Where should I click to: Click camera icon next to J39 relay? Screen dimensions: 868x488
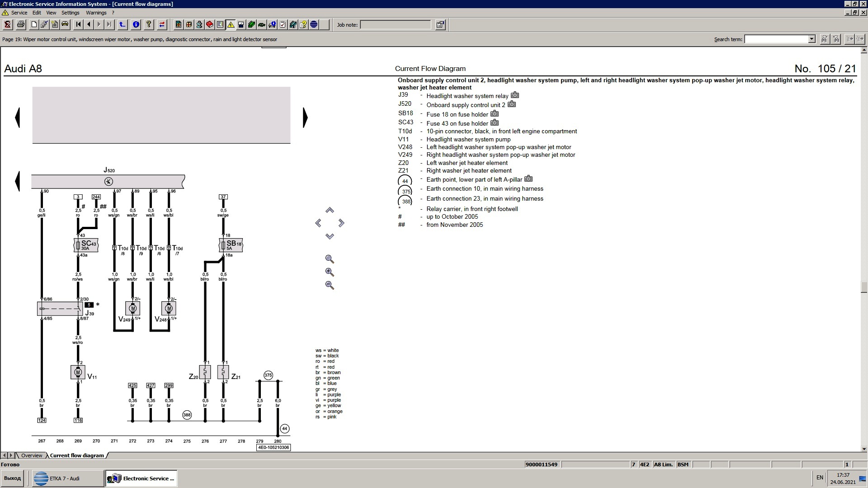pos(515,95)
